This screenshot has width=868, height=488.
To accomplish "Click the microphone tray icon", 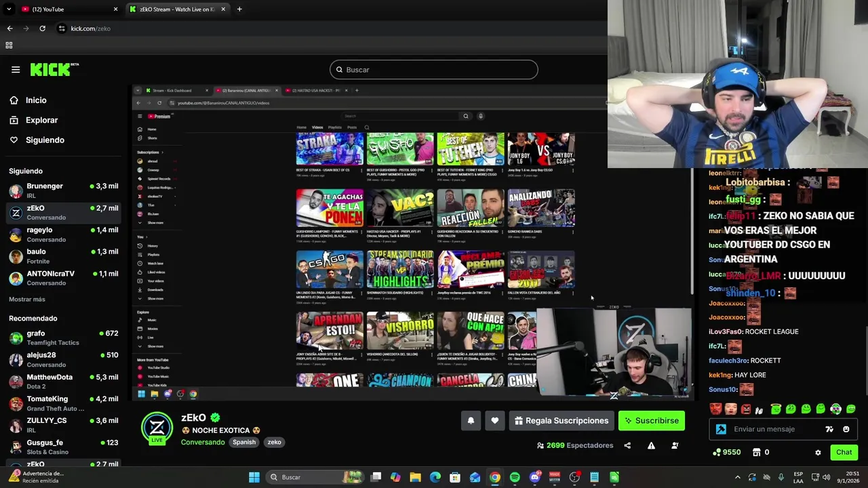I will pos(781,477).
